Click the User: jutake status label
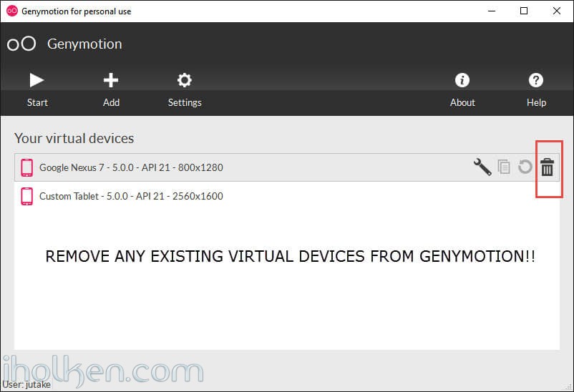Viewport: 574px width, 392px height. [x=26, y=385]
